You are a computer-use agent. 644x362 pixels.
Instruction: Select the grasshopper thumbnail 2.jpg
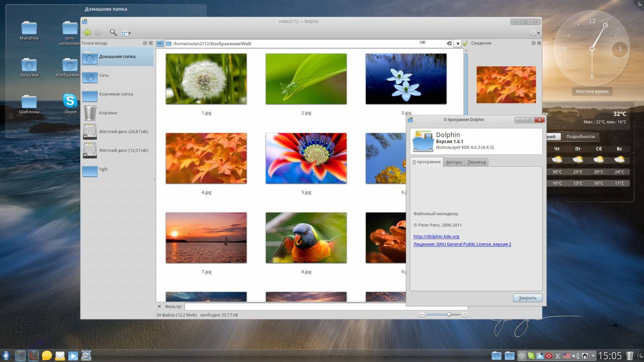click(306, 79)
